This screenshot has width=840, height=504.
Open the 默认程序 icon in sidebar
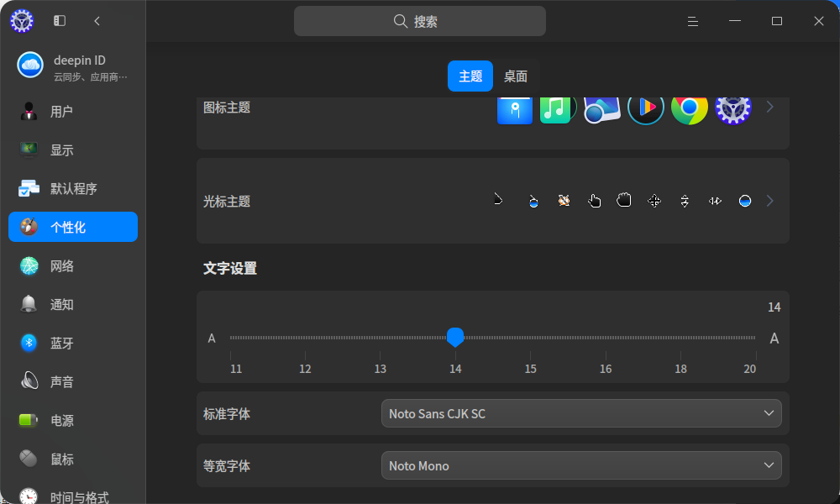tap(29, 188)
